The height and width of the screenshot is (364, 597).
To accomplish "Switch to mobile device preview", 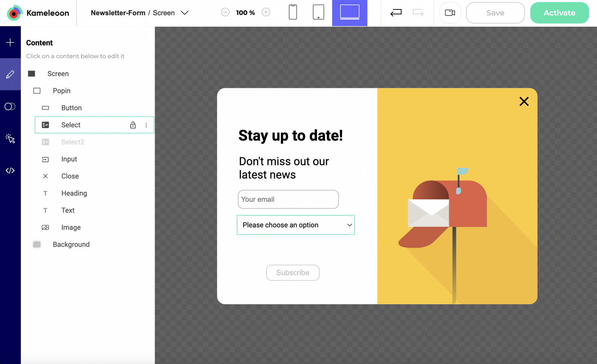I will click(293, 12).
